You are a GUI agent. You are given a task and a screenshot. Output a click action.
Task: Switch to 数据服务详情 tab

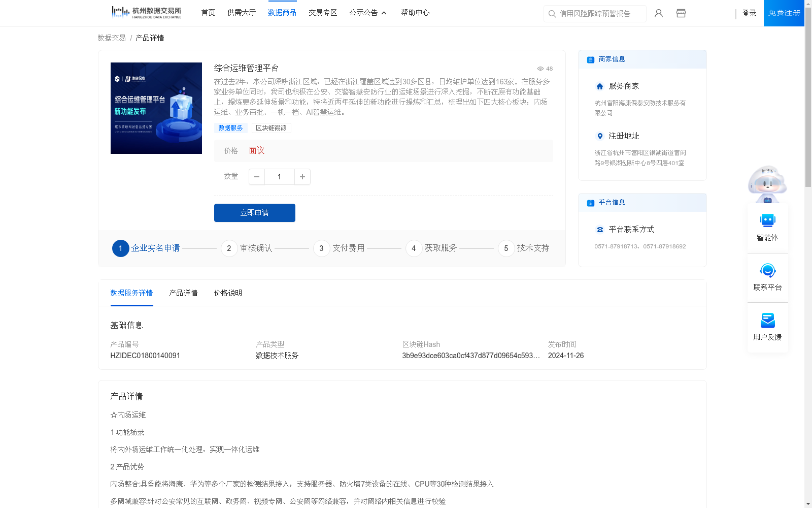(131, 293)
